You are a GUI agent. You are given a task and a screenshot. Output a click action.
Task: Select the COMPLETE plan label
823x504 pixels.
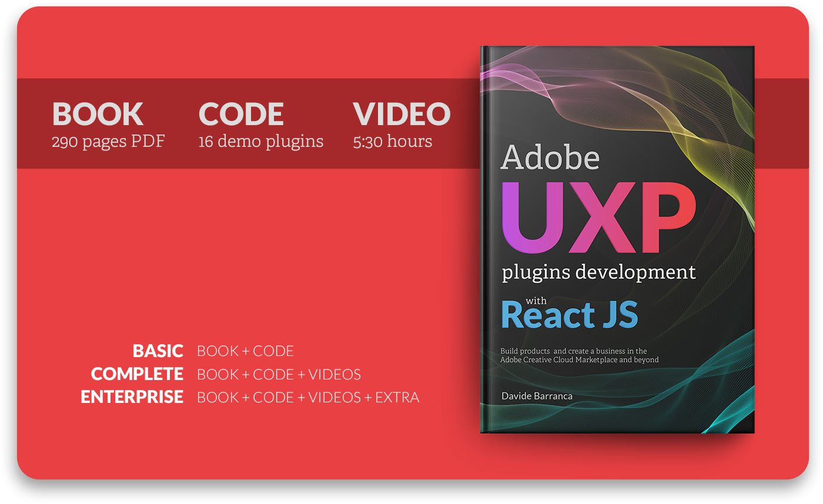click(x=138, y=374)
